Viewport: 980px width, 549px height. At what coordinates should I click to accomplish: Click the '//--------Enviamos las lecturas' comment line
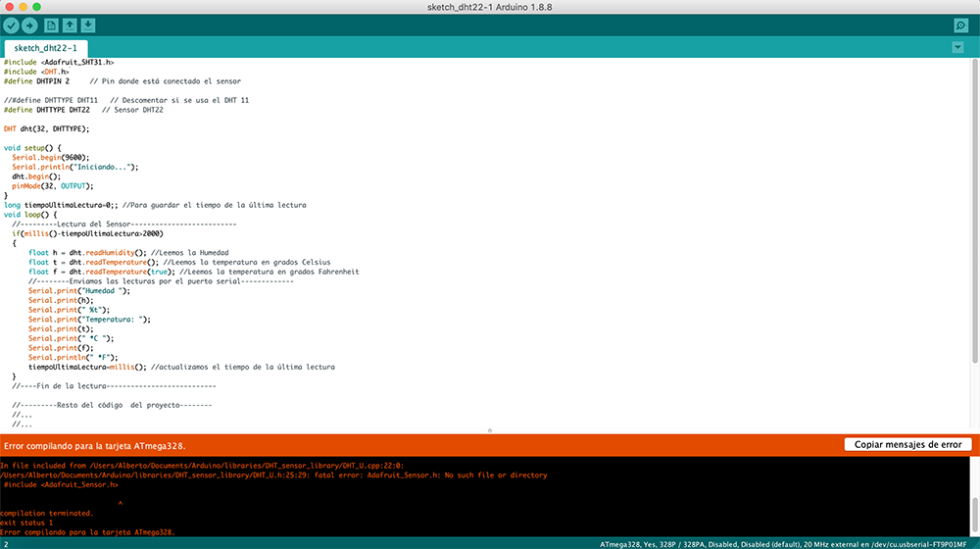tap(161, 281)
